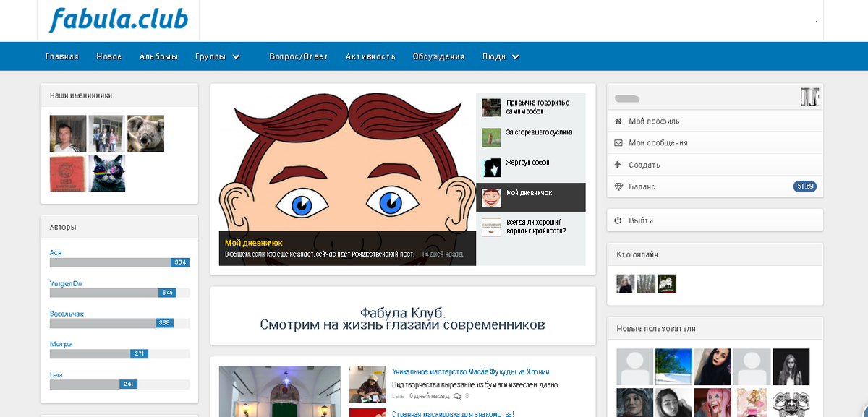This screenshot has width=868, height=417.
Task: Click the Авторы panel heading
Action: click(x=63, y=227)
